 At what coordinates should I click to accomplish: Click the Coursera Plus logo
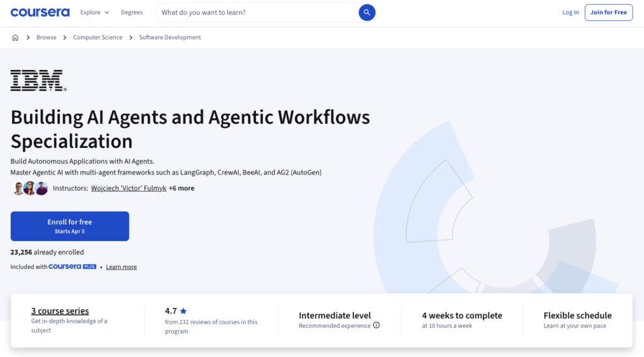(72, 266)
